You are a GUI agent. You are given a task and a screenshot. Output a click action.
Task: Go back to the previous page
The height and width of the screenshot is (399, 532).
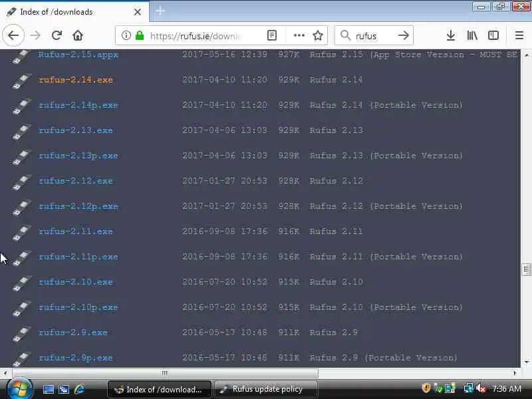(x=13, y=35)
